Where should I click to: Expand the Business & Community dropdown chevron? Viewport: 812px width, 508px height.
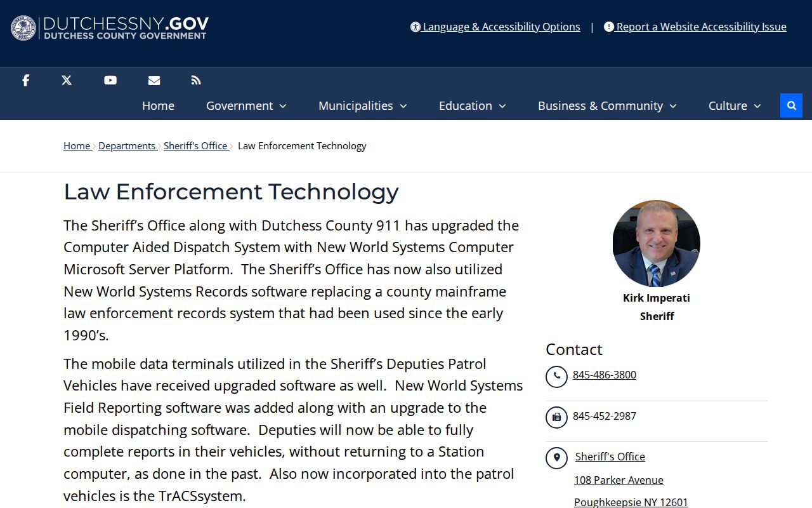pos(673,106)
